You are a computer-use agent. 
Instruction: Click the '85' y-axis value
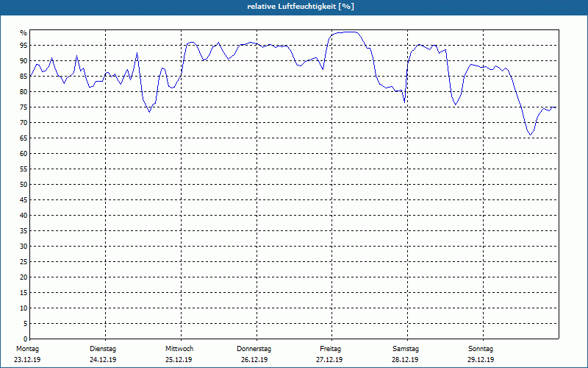pyautogui.click(x=24, y=77)
